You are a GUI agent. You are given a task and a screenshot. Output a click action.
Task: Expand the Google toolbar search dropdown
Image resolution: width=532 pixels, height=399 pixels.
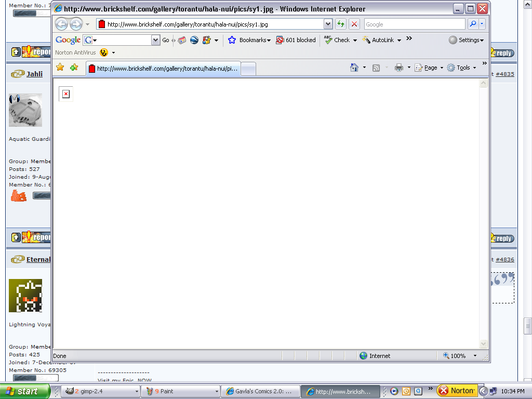pos(155,40)
